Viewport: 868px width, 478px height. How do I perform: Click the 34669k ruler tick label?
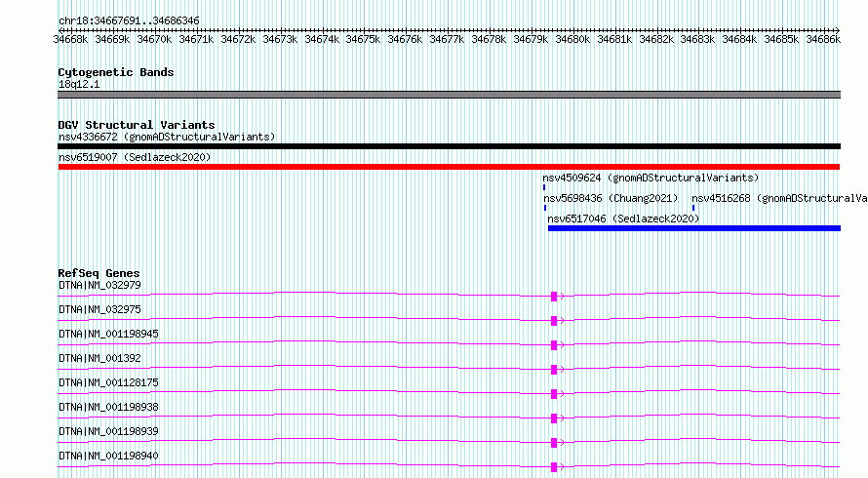112,39
